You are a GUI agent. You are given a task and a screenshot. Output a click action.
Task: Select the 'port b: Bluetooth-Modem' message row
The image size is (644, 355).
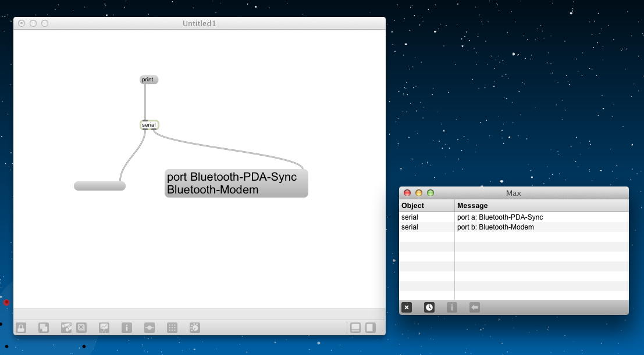point(514,227)
